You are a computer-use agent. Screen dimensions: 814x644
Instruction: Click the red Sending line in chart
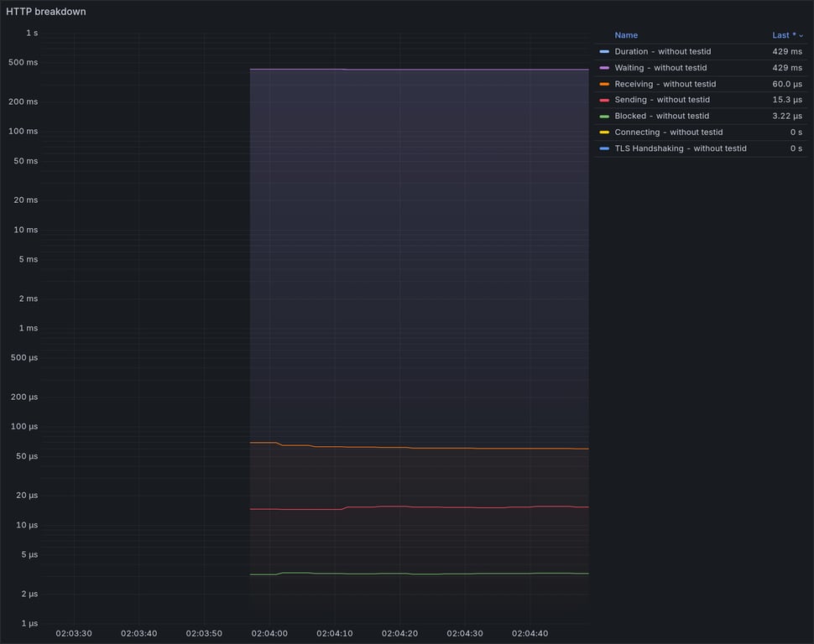pos(419,507)
